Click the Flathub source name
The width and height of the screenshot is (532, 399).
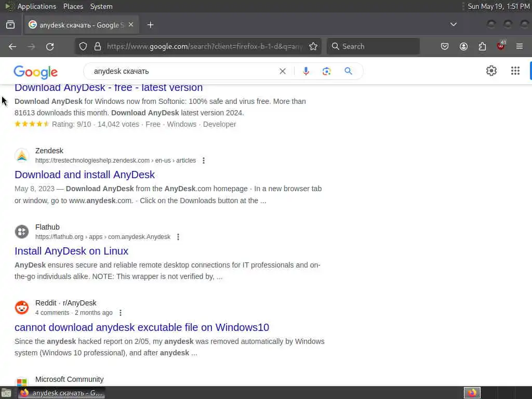(47, 227)
